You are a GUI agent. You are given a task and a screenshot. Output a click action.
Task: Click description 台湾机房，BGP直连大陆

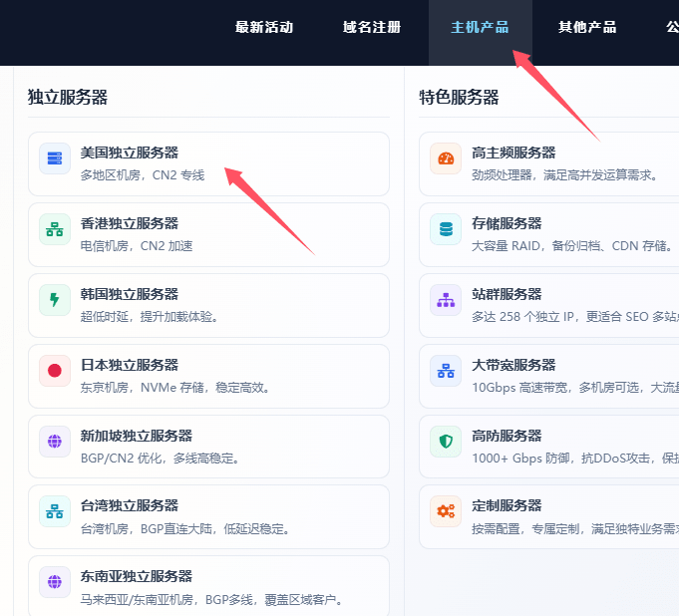147,528
